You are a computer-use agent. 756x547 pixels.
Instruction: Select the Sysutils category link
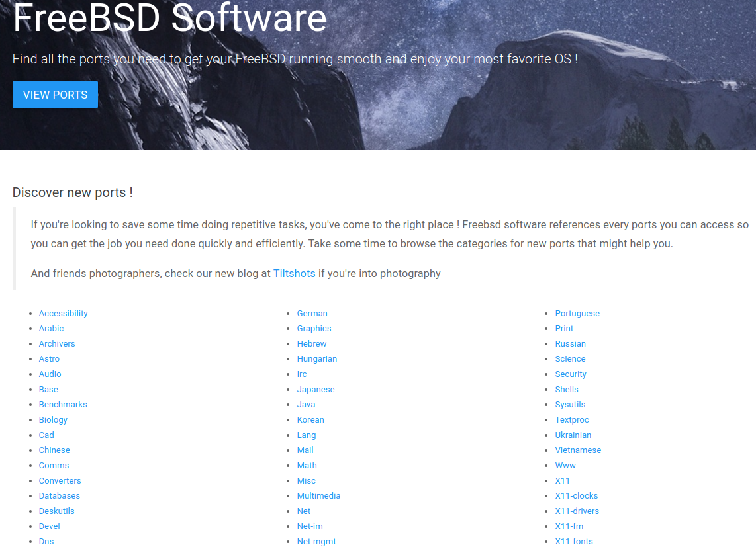pyautogui.click(x=570, y=405)
